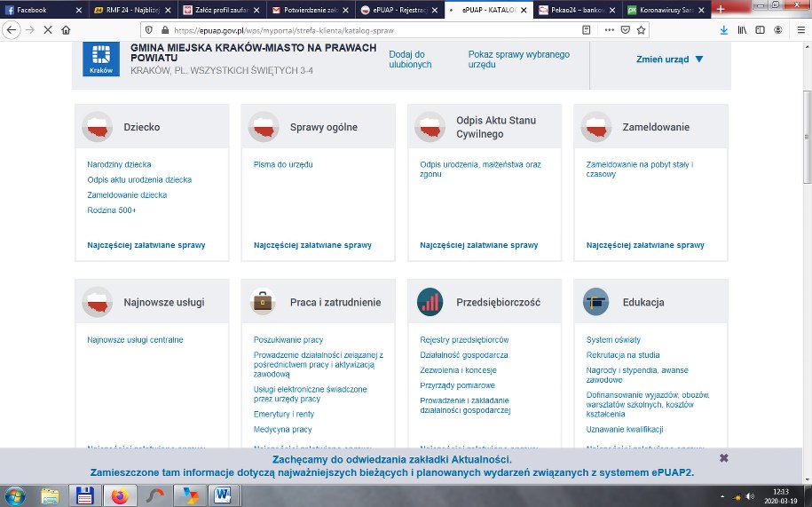The width and height of the screenshot is (812, 507).
Task: Open Najnowsze usługi centralne link
Action: (x=135, y=340)
